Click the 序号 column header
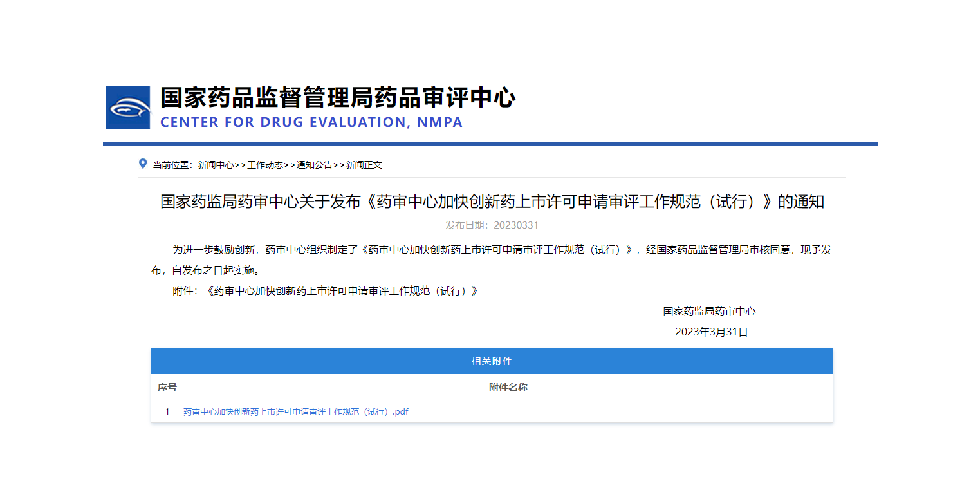Image resolution: width=980 pixels, height=499 pixels. pos(167,388)
